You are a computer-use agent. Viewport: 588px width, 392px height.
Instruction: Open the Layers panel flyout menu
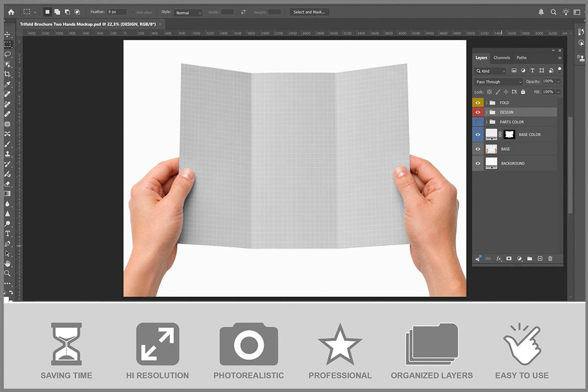560,58
